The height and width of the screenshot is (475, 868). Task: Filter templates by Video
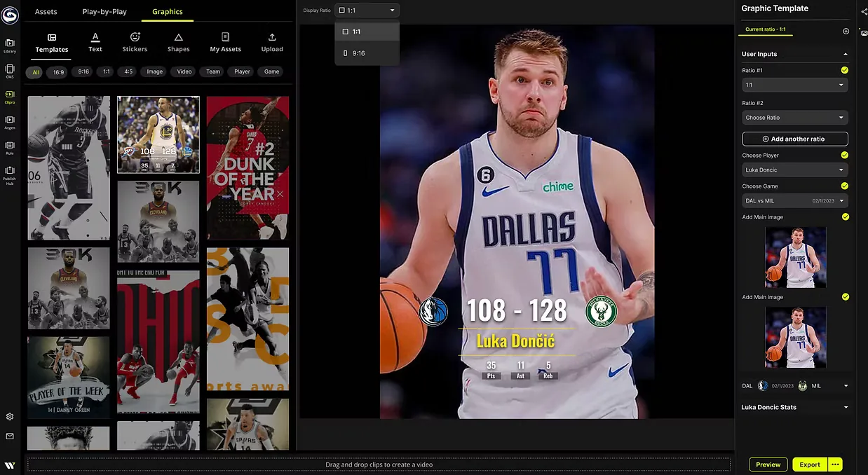coord(184,71)
